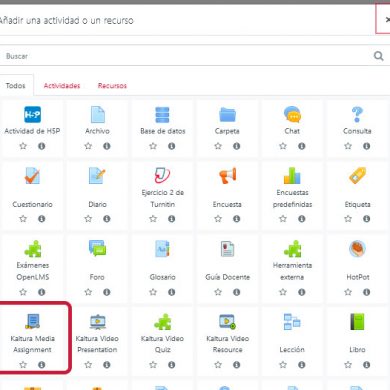Choose the Encuestas predefinidas chart icon
Viewport: 390px width, 390px height.
pyautogui.click(x=292, y=176)
